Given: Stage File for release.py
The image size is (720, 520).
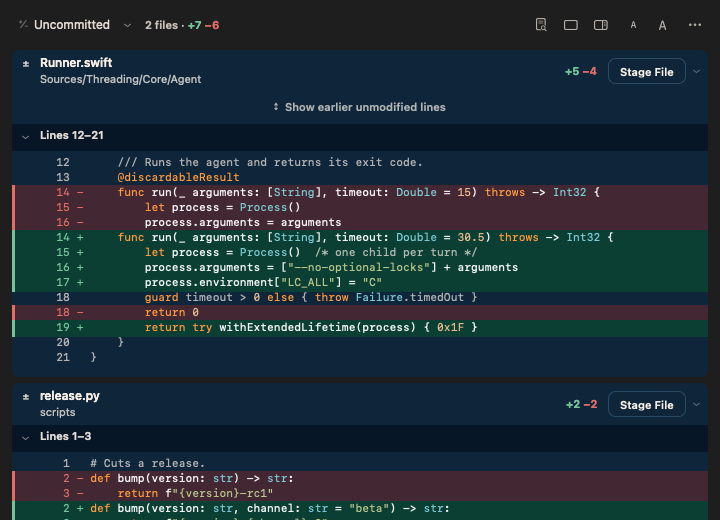Looking at the screenshot, I should tap(647, 405).
